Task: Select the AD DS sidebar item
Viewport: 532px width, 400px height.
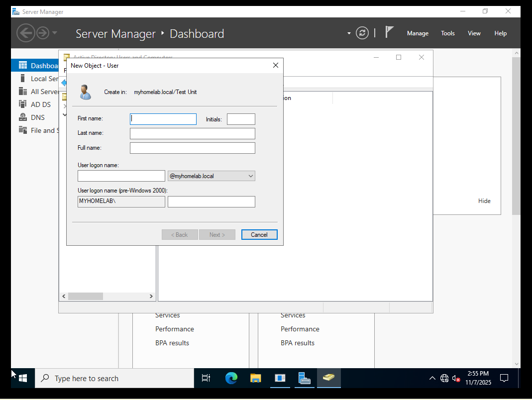Action: 40,104
